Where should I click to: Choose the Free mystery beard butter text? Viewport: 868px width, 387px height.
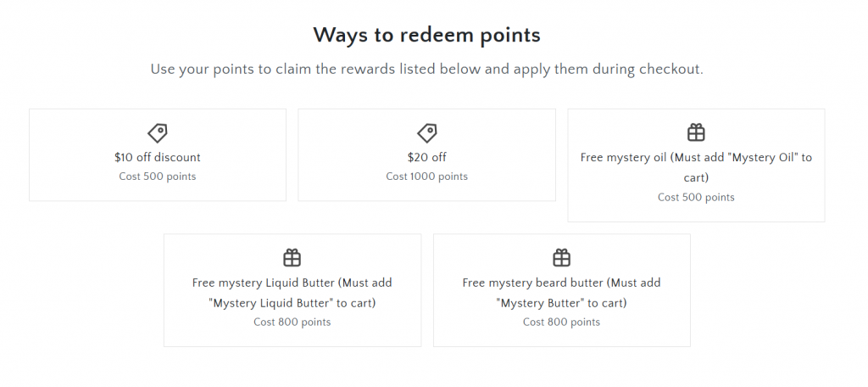pyautogui.click(x=561, y=283)
